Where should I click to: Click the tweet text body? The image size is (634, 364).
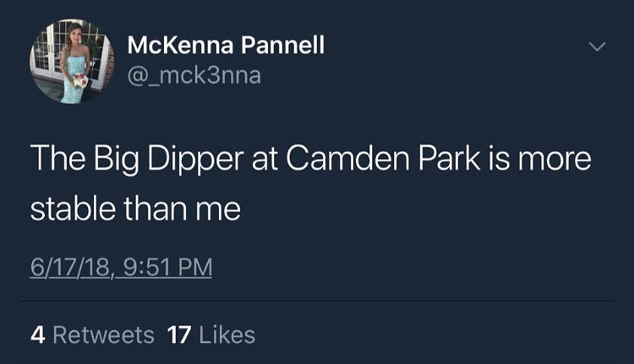click(310, 182)
